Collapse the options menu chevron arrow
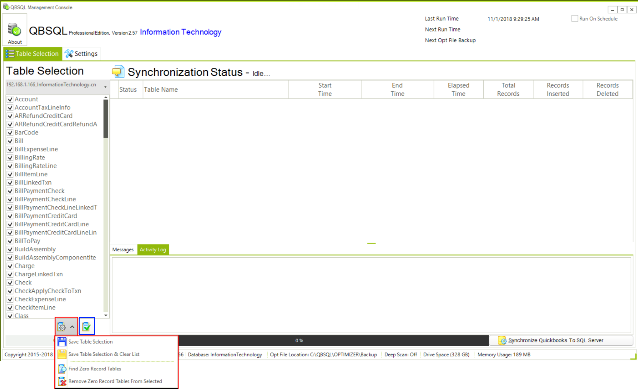Image resolution: width=638 pixels, height=389 pixels. click(72, 327)
